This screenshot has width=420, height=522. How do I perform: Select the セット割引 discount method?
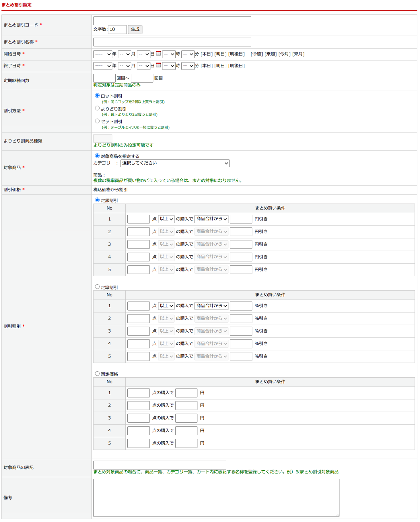pyautogui.click(x=97, y=121)
